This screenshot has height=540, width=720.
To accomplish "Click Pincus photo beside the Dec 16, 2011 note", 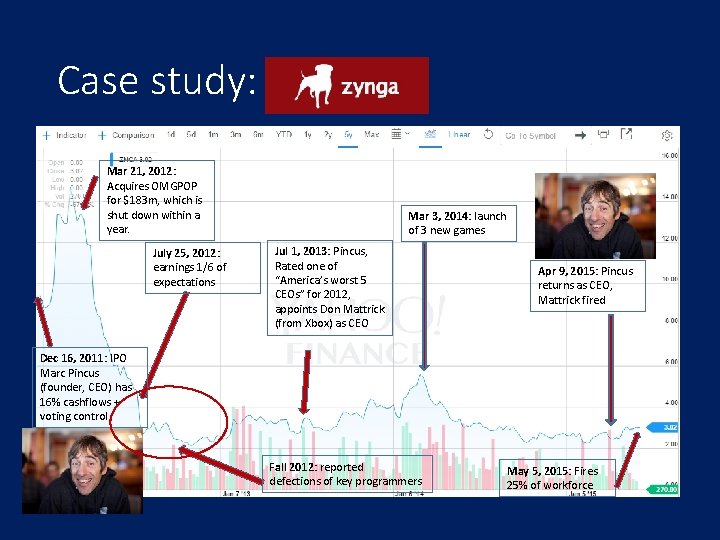I will [x=82, y=471].
